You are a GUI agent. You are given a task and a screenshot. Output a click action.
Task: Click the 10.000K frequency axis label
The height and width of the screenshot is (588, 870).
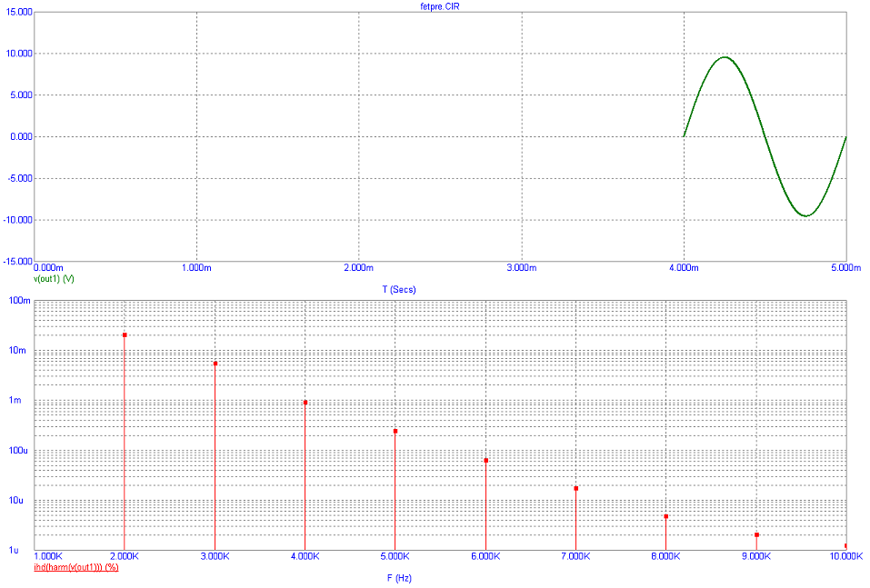846,556
